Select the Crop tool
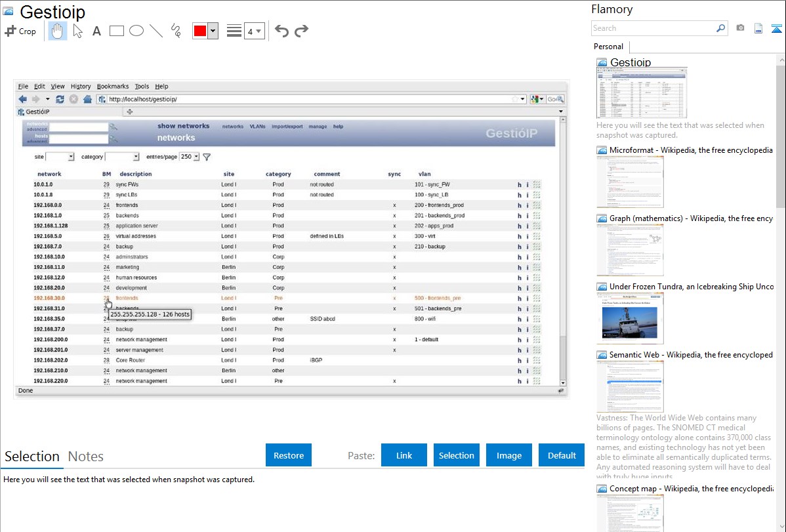This screenshot has width=786, height=532. [x=20, y=31]
